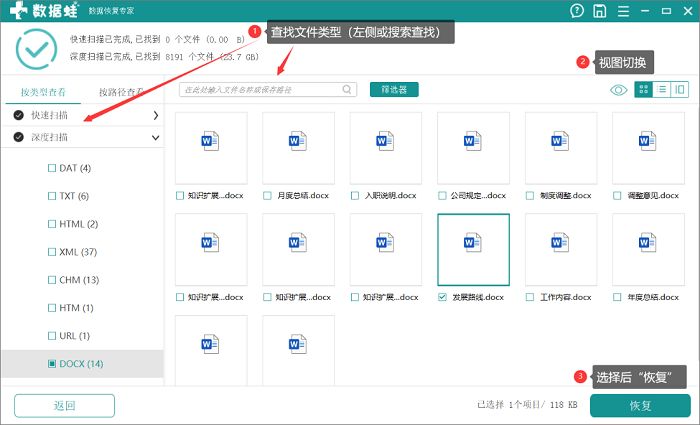
Task: Check the DAT (4) file type box
Action: (x=52, y=168)
